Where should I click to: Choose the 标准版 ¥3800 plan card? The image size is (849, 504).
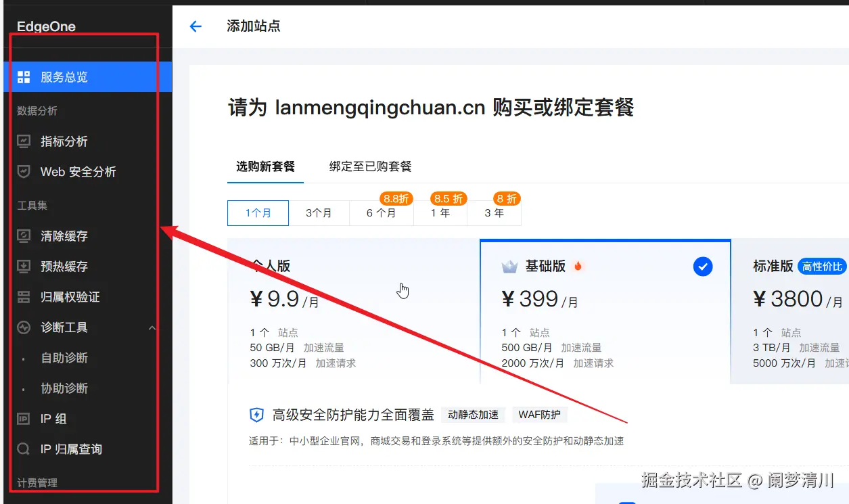point(790,311)
